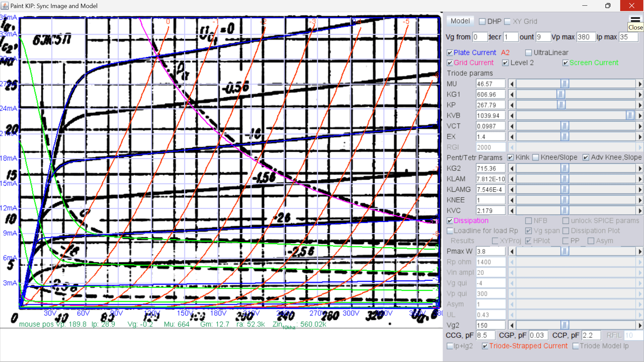Viewport: 644px width, 362px height.
Task: Click the KP slider left arrow
Action: click(x=512, y=105)
